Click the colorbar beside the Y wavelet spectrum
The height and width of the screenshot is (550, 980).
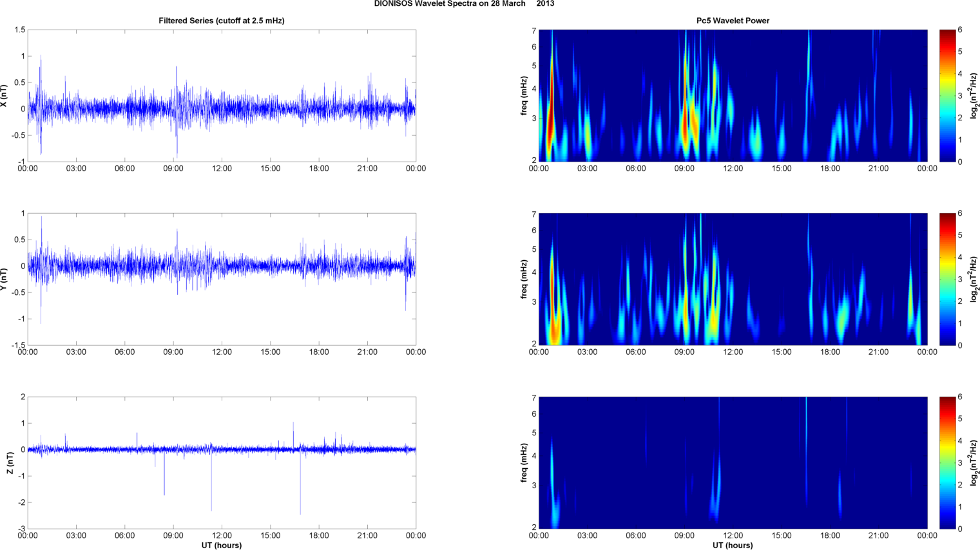947,279
